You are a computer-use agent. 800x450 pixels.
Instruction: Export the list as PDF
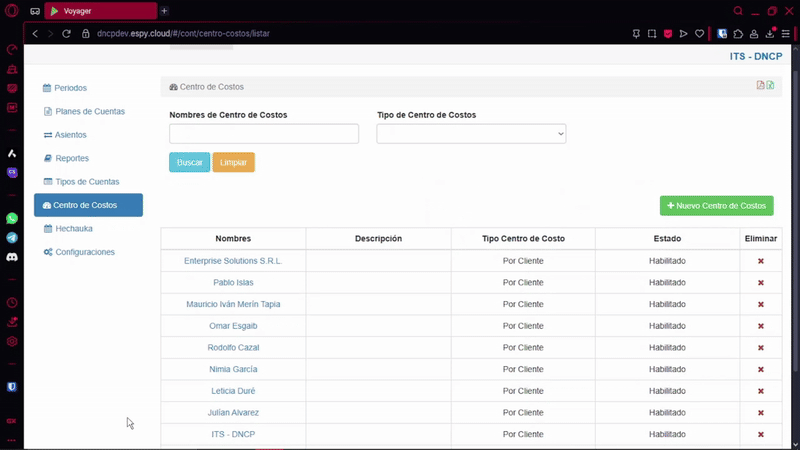click(760, 86)
